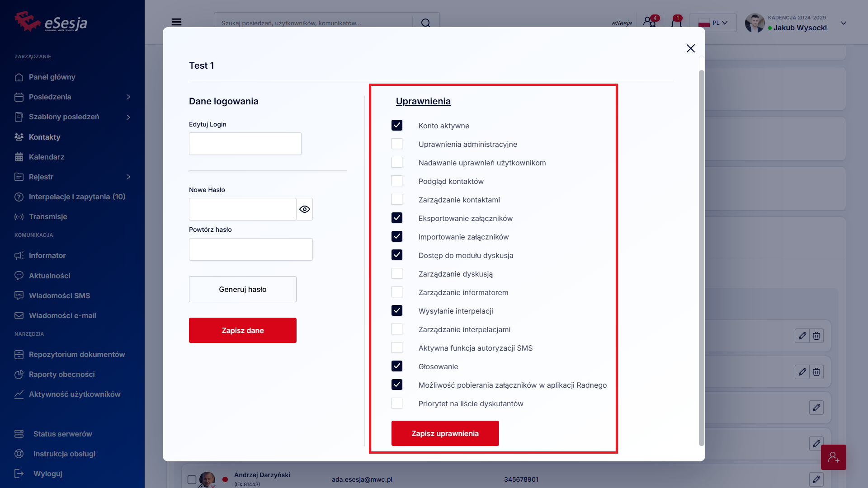Check Zarządzanie kontaktami permission
The width and height of the screenshot is (868, 488).
397,200
